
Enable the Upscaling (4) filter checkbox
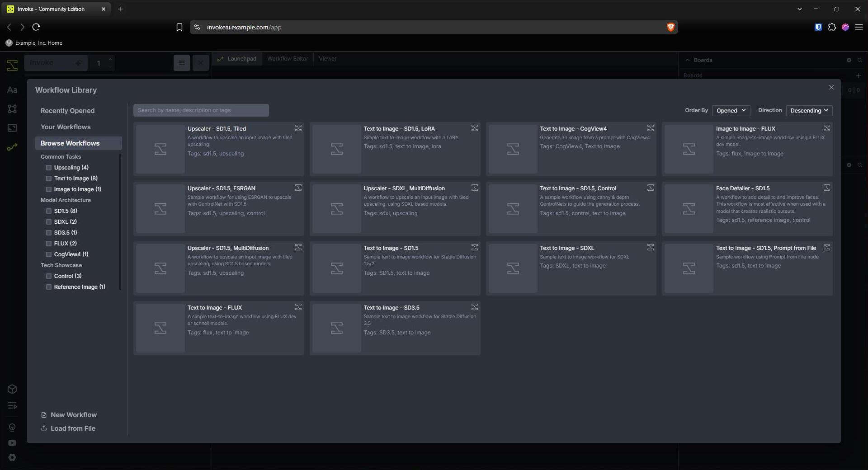coord(49,168)
